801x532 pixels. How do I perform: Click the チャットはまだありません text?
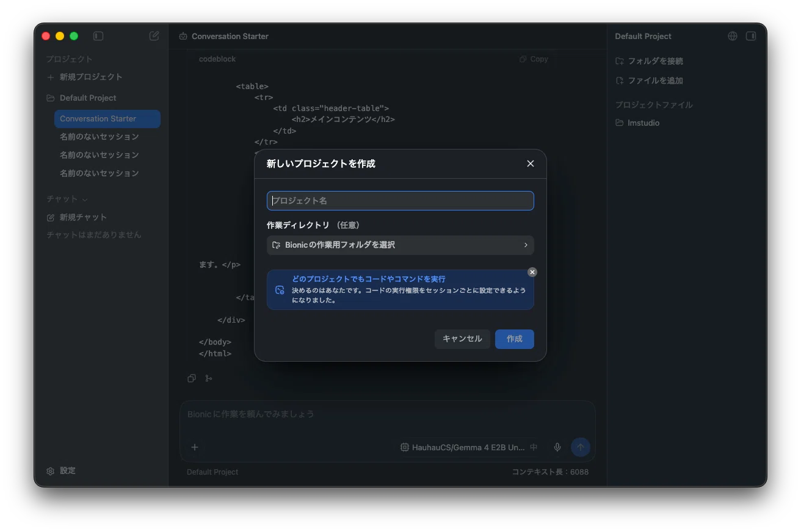(94, 235)
